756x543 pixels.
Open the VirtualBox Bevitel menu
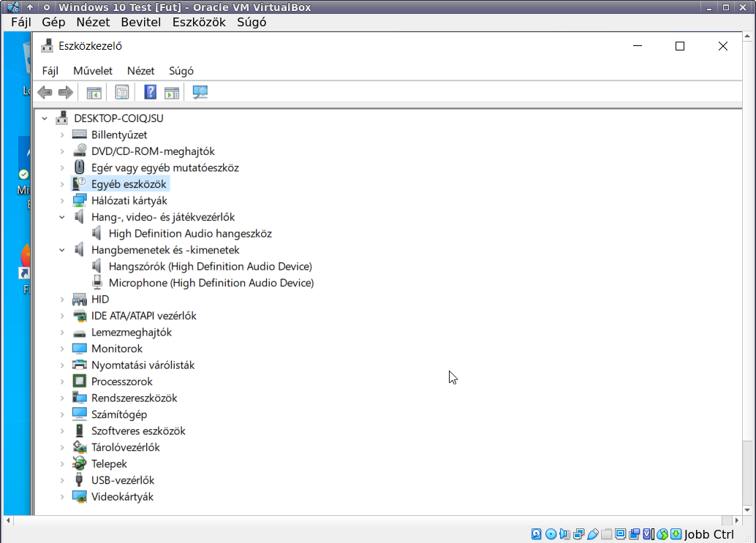[141, 22]
